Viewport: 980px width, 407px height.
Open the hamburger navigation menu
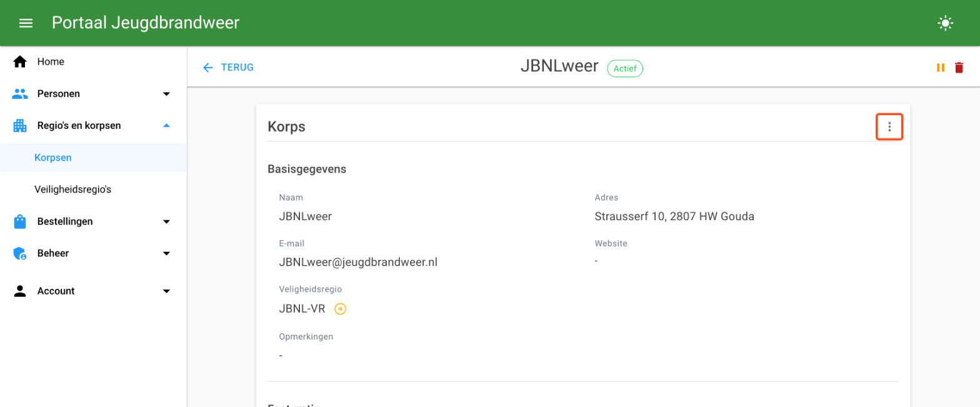[x=26, y=23]
